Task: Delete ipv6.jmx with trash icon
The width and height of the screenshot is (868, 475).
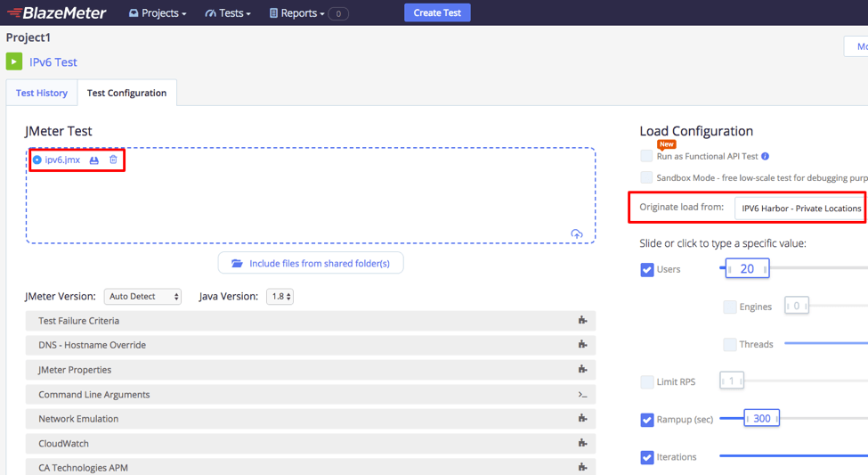Action: [113, 160]
